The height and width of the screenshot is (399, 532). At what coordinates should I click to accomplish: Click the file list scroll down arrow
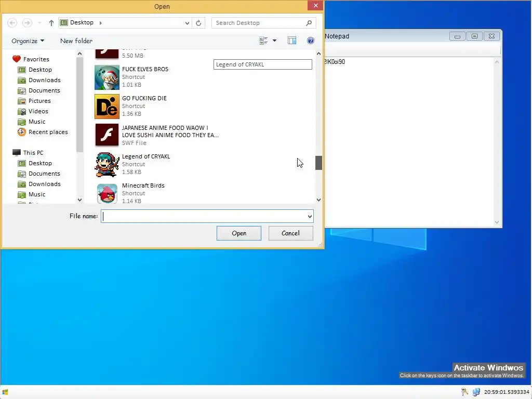point(318,200)
